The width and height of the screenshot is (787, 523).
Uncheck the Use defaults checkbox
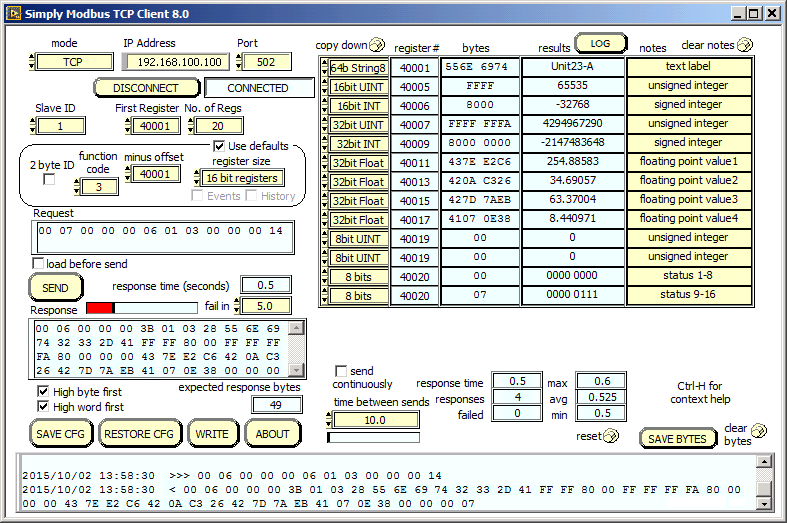pos(219,146)
